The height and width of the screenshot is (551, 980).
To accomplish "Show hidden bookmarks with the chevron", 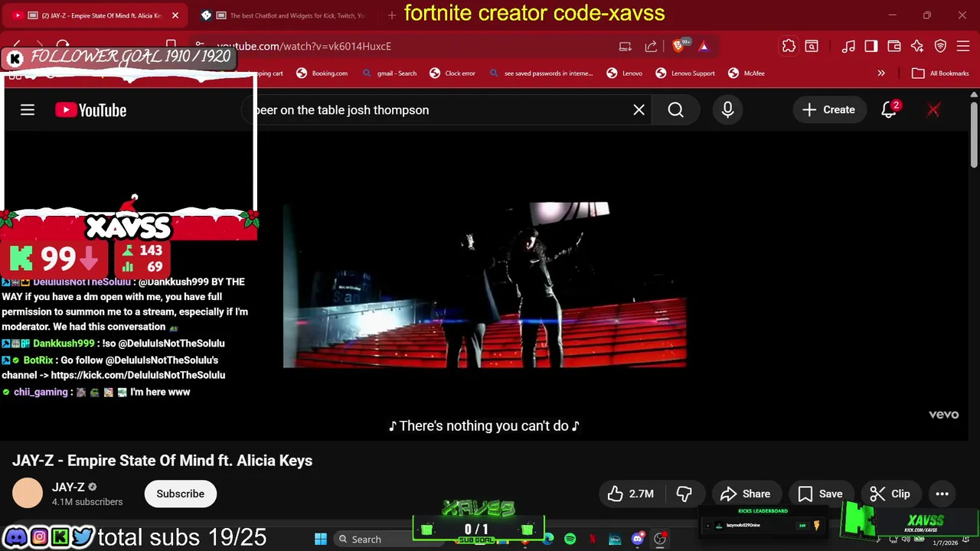I will pos(881,73).
